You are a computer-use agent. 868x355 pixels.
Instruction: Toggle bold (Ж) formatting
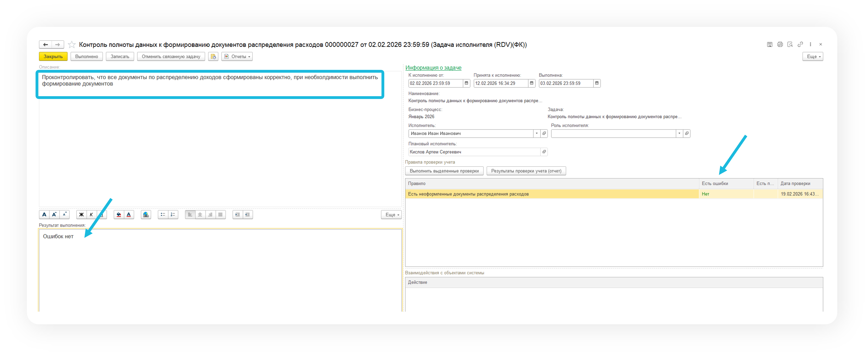[x=81, y=215]
